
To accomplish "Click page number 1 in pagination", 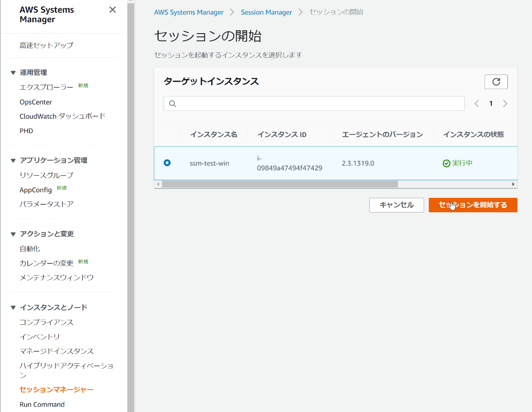I will click(491, 104).
